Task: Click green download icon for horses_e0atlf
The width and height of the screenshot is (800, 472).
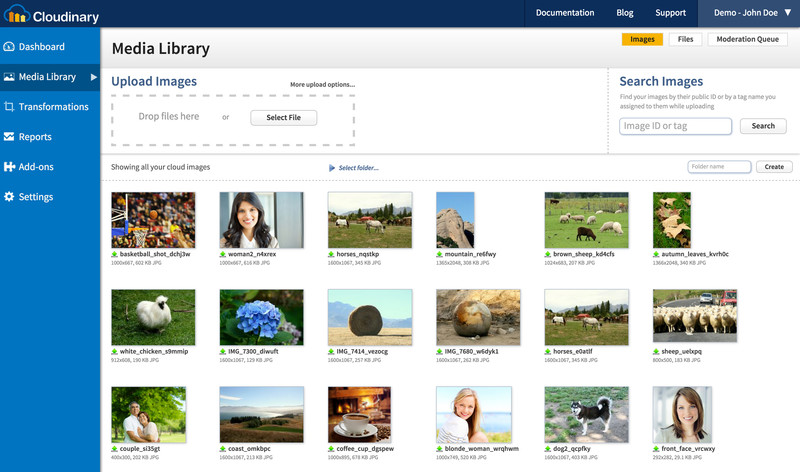Action: (x=548, y=352)
